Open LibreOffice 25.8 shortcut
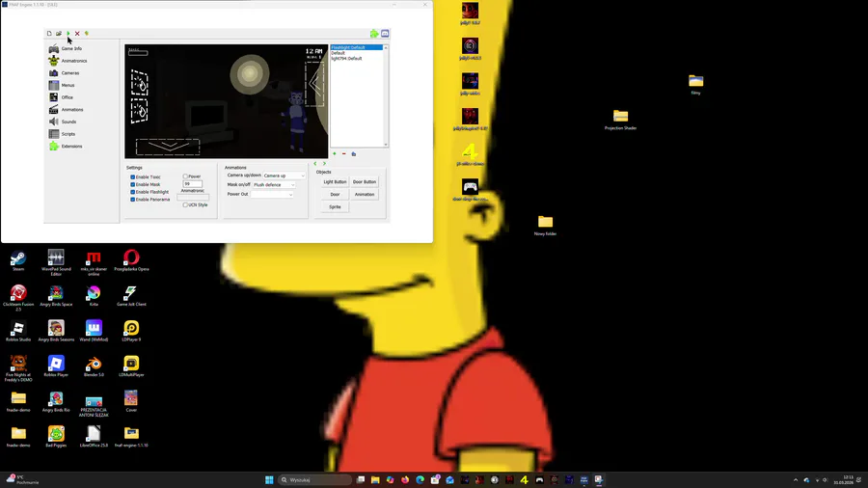This screenshot has width=868, height=488. coord(94,437)
